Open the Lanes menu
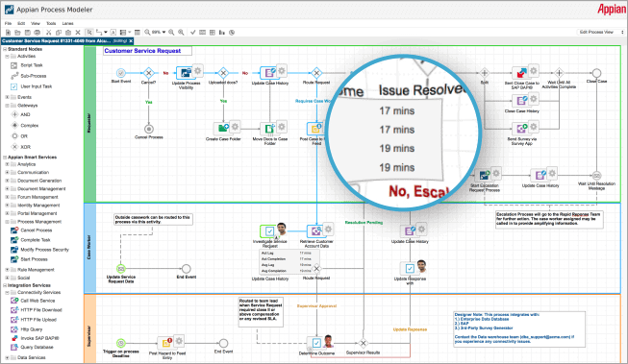 click(67, 24)
